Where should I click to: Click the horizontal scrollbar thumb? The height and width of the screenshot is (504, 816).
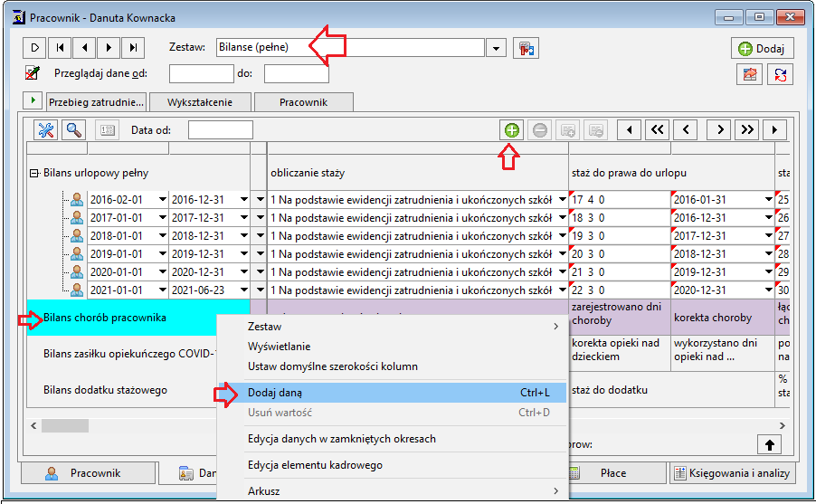pos(65,426)
